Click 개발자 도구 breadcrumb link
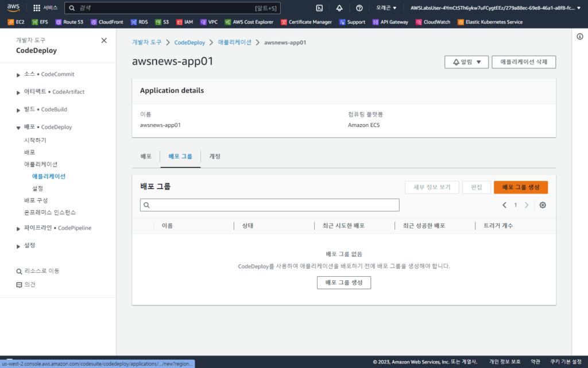The image size is (588, 368). click(146, 42)
